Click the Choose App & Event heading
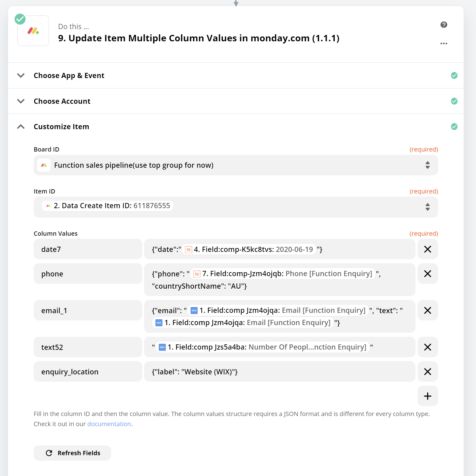Screen dimensions: 476x476 click(69, 76)
